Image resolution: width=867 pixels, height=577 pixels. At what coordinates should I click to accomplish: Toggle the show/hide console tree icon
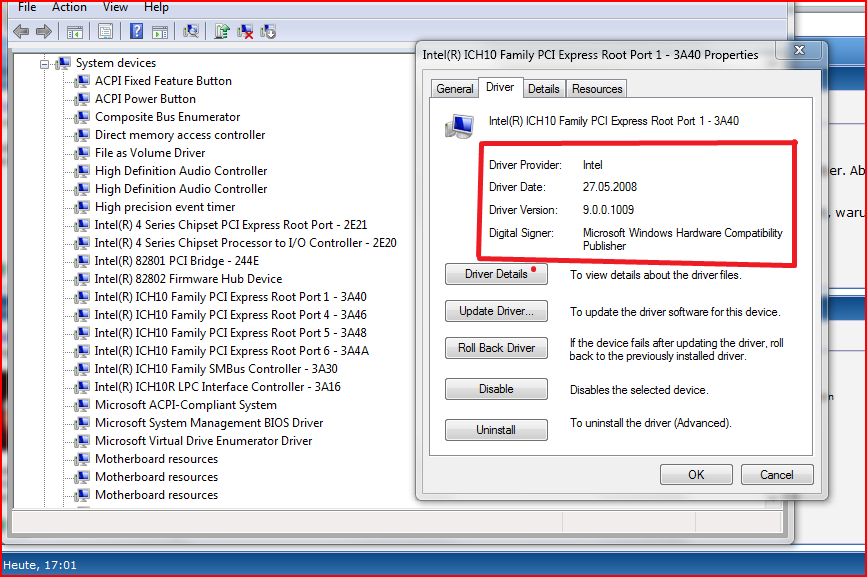coord(75,32)
